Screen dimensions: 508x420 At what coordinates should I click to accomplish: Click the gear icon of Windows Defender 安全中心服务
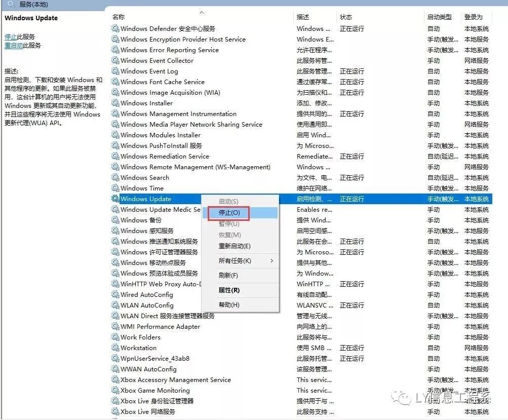115,28
